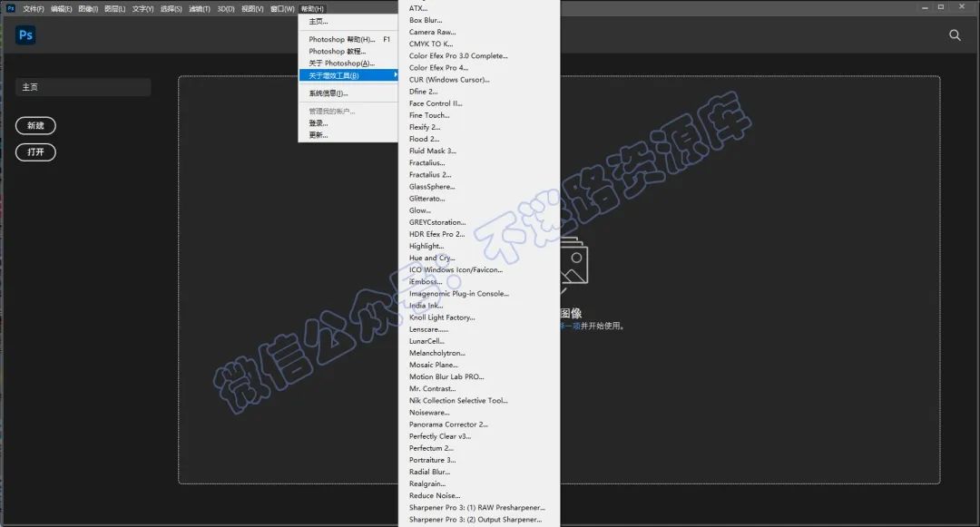
Task: Click the 打开 button
Action: 35,151
